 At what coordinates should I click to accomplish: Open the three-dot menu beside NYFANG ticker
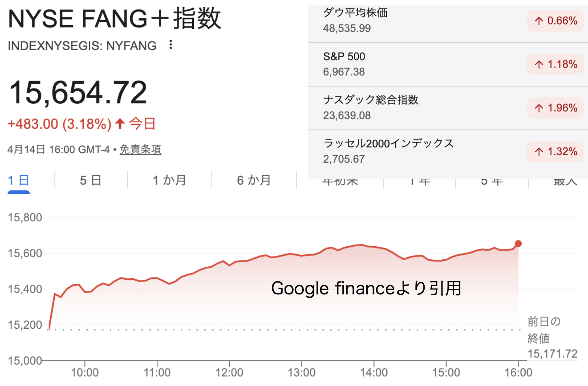(x=170, y=45)
